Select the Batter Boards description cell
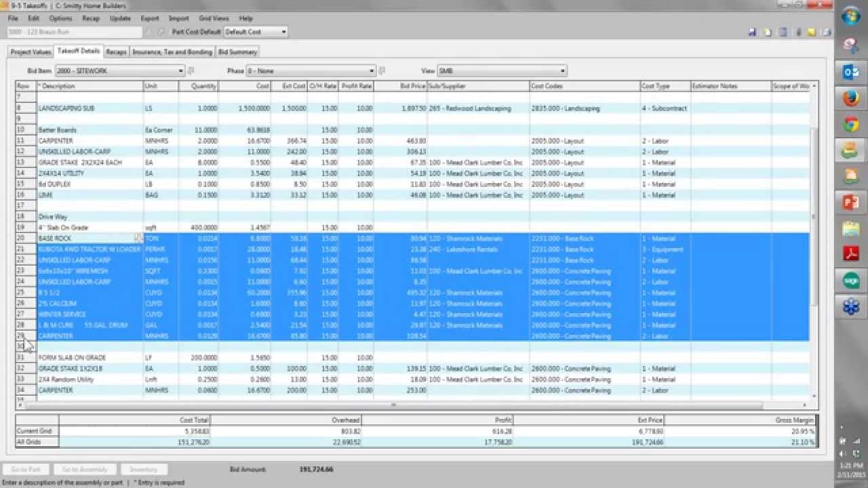 90,130
